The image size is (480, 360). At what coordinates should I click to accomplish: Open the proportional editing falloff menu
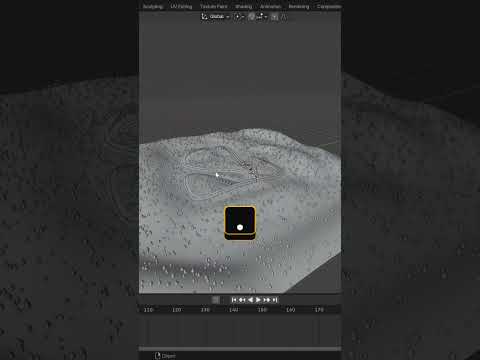click(283, 17)
